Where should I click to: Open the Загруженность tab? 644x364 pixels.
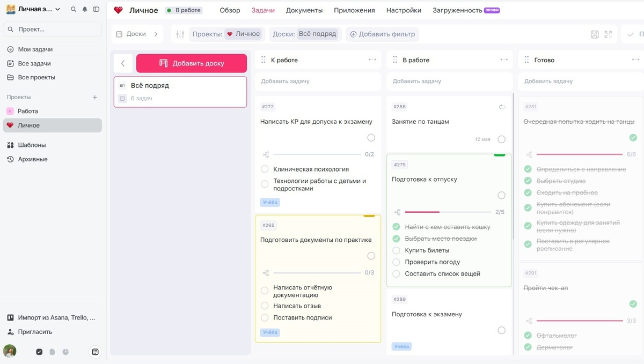(x=466, y=10)
